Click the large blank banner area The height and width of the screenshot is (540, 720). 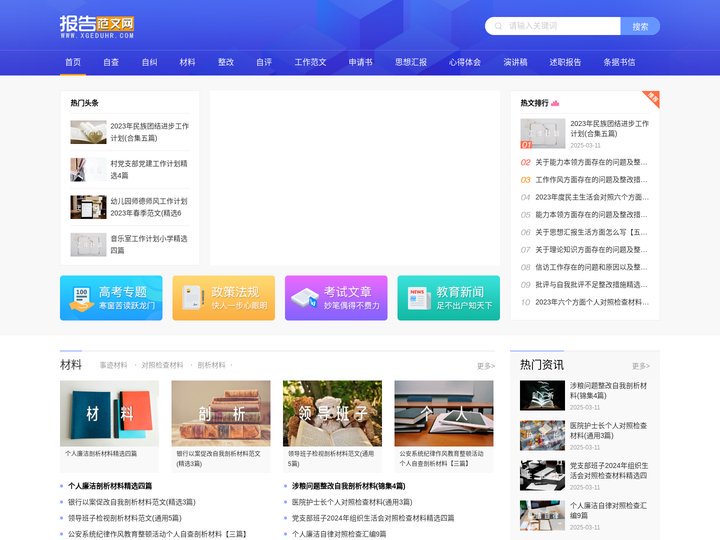click(x=355, y=178)
